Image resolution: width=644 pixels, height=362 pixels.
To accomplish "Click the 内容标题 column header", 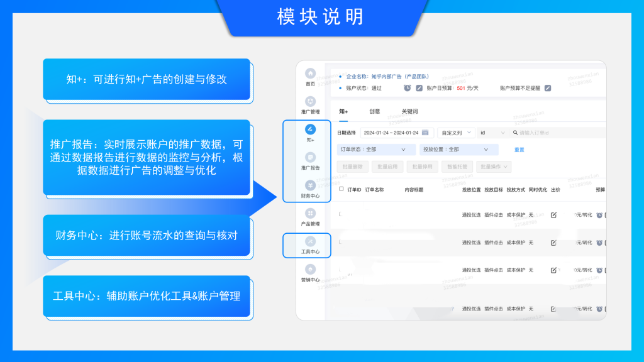I will pos(414,190).
